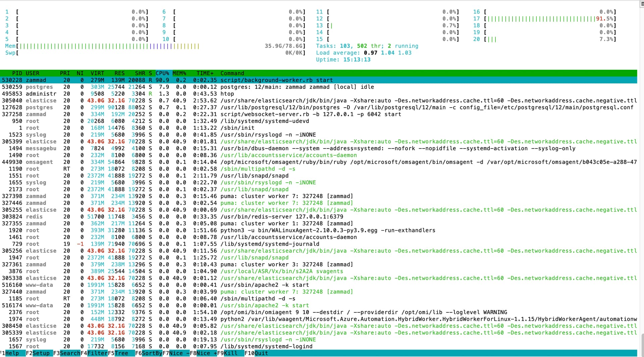Sort by NI column header
The height and width of the screenshot is (357, 644).
[80, 73]
